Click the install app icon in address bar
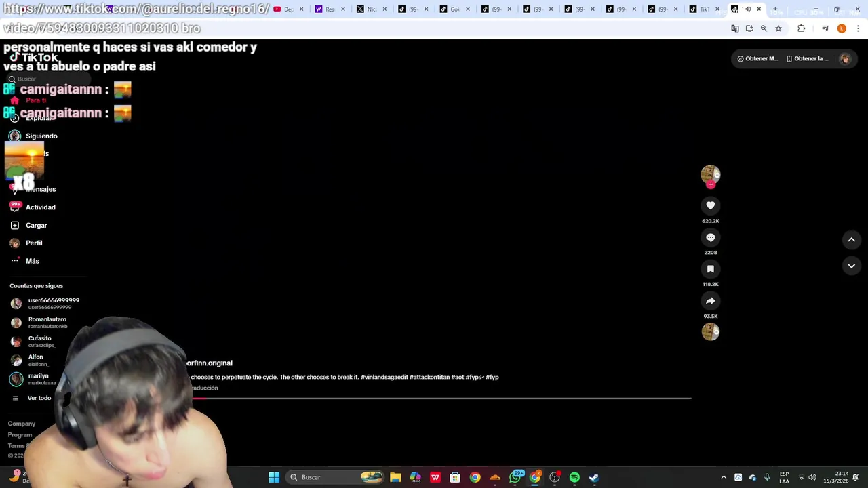868x488 pixels. (x=749, y=28)
